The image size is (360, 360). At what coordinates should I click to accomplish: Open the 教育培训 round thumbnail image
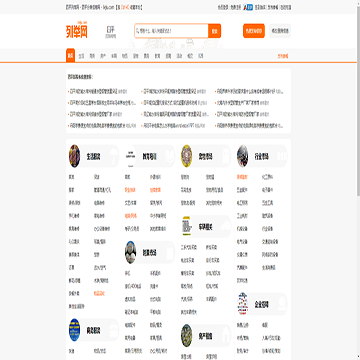tap(130, 156)
